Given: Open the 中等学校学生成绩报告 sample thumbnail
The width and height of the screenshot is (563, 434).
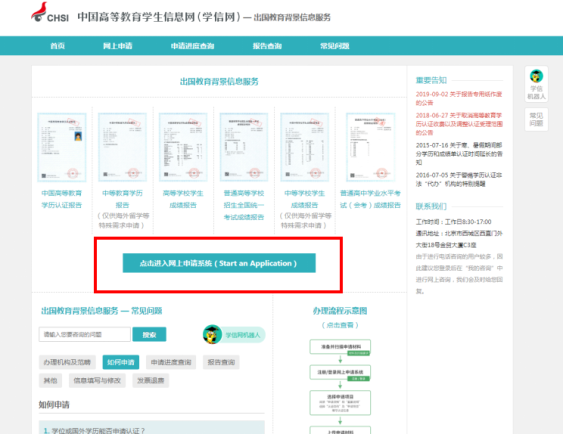Looking at the screenshot, I should point(304,147).
